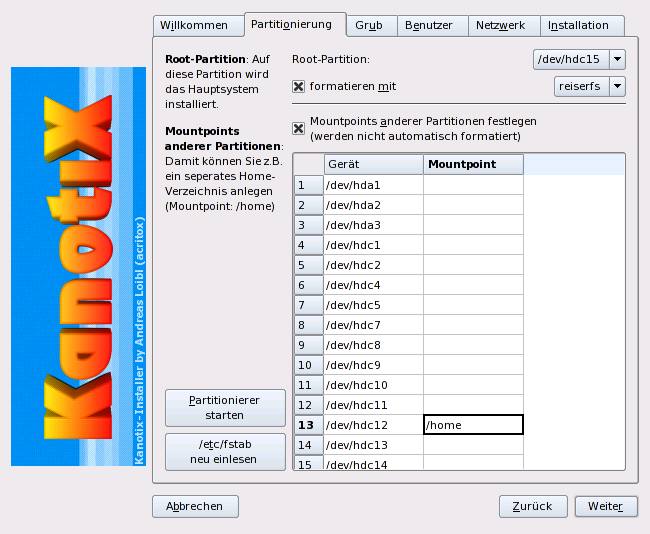Select the /dev/hdc4 cell
This screenshot has width=650, height=534.
374,285
